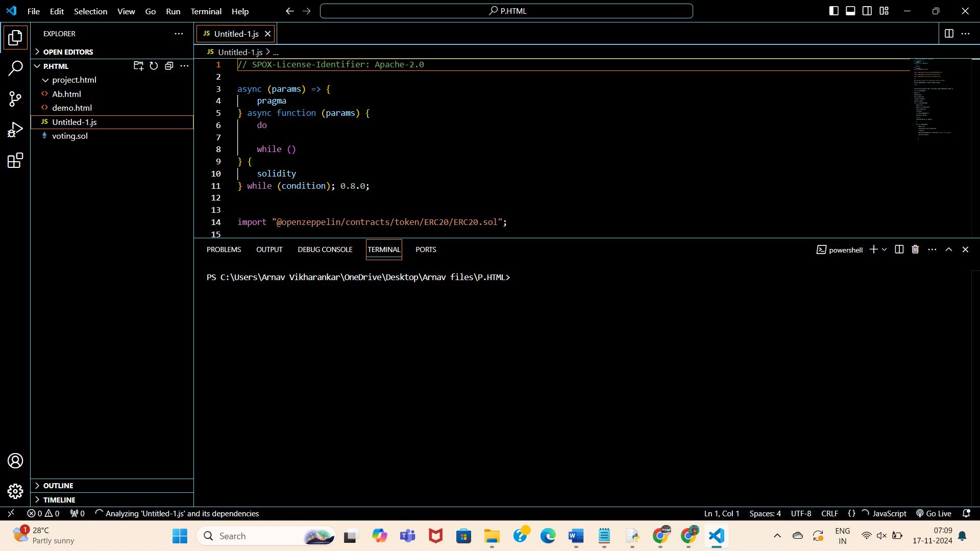Go forward with navigation arrow
The width and height of the screenshot is (980, 551).
click(306, 11)
